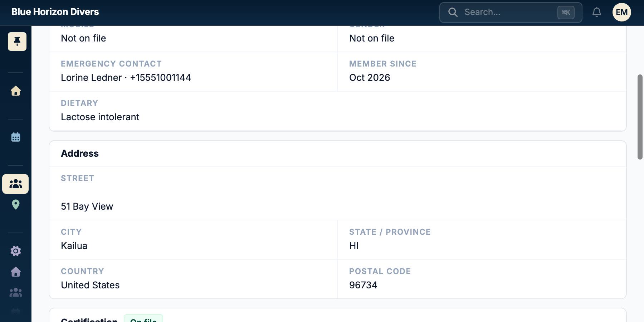Click the street value 51 Bay View
The image size is (644, 322).
point(87,206)
